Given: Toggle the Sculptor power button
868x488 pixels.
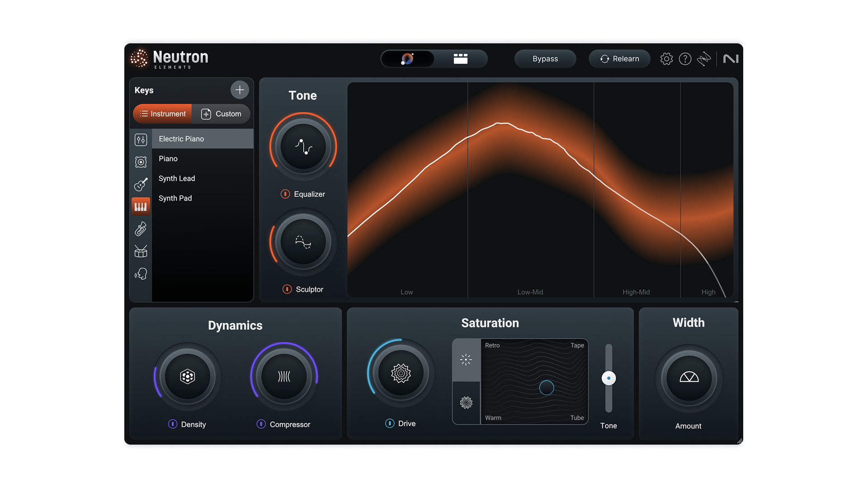Looking at the screenshot, I should click(287, 289).
